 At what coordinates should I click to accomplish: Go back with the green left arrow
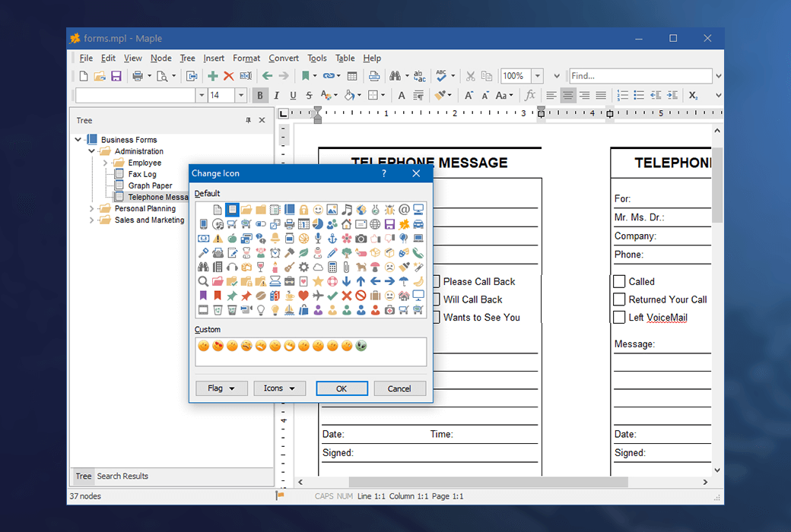(x=268, y=76)
